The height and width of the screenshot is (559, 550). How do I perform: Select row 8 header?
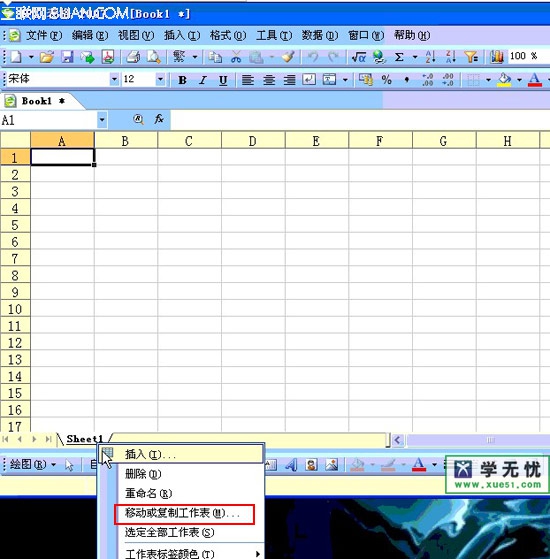click(x=15, y=276)
